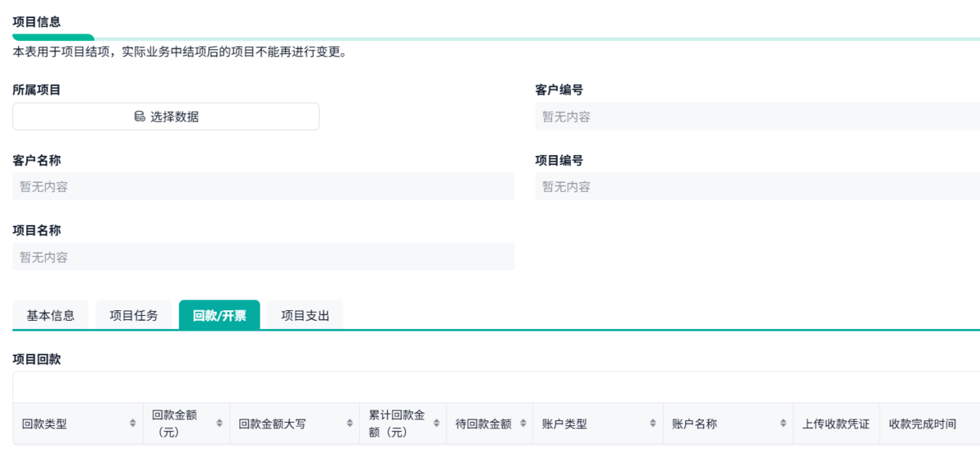Select the 回款/开票 tab
This screenshot has width=980, height=453.
tap(219, 315)
